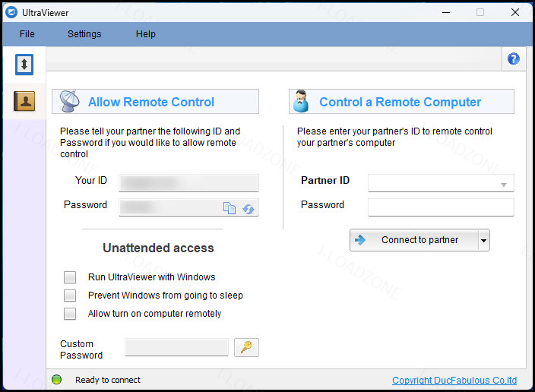Open the Copyright DucFabulous Co,ltd link

coord(454,380)
